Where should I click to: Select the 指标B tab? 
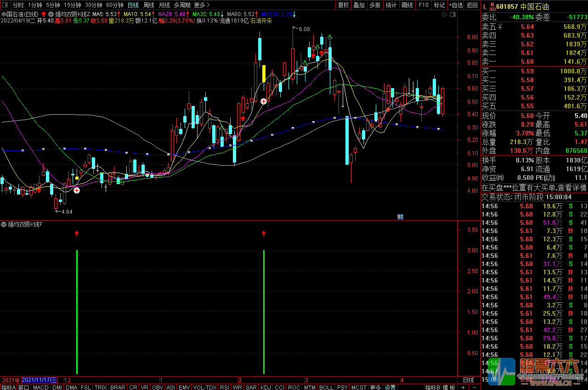point(432,387)
